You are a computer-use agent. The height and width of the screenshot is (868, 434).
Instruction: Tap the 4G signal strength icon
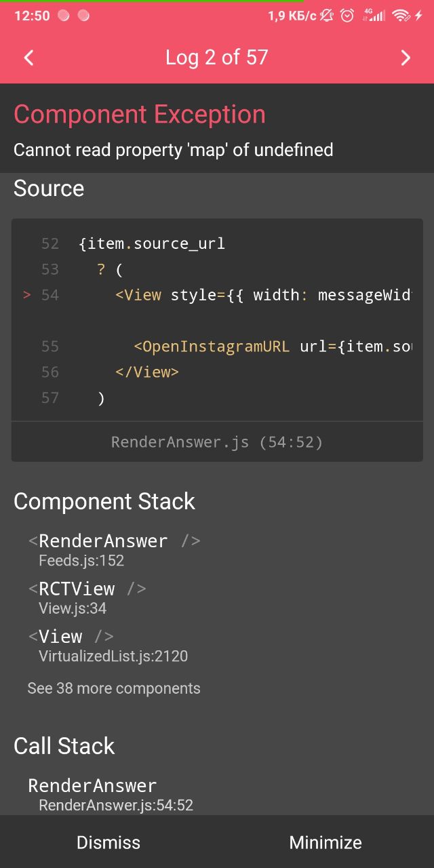374,16
